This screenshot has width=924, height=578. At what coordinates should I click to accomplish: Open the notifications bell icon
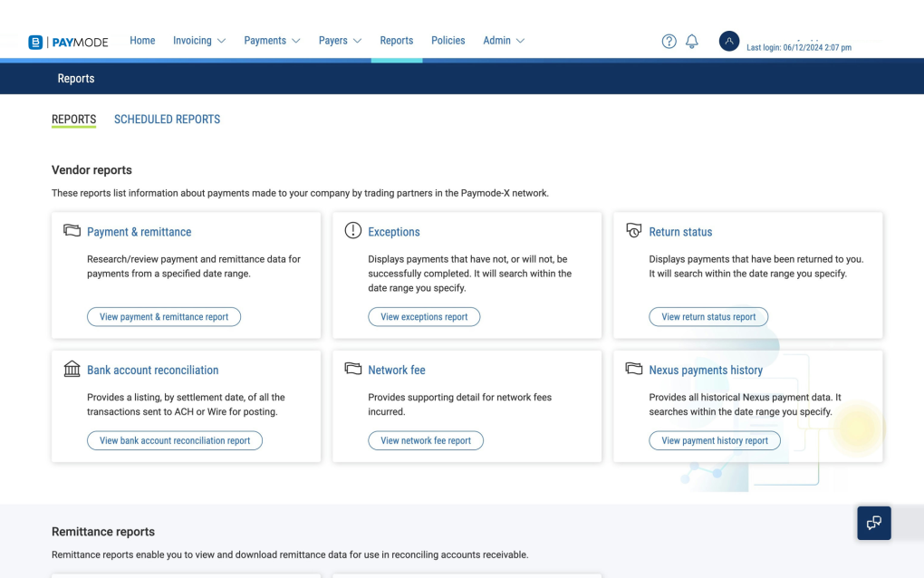point(692,41)
